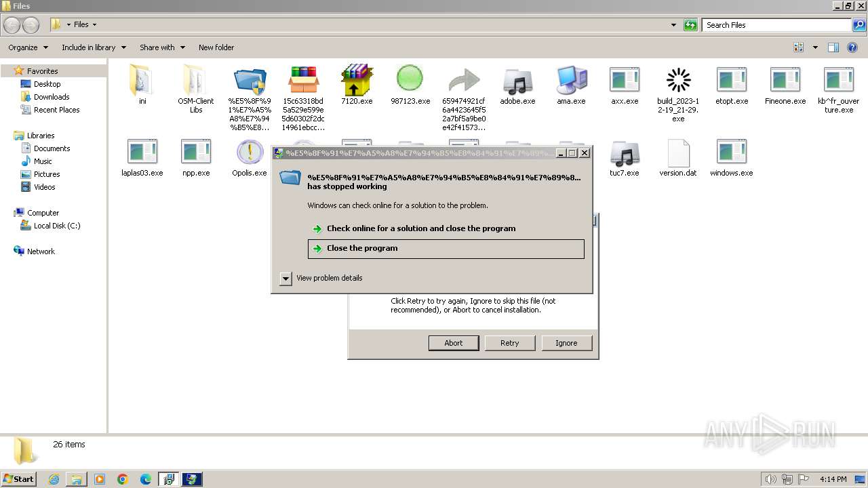868x488 pixels.
Task: Open Local Disk (C:) in the sidebar
Action: 57,226
